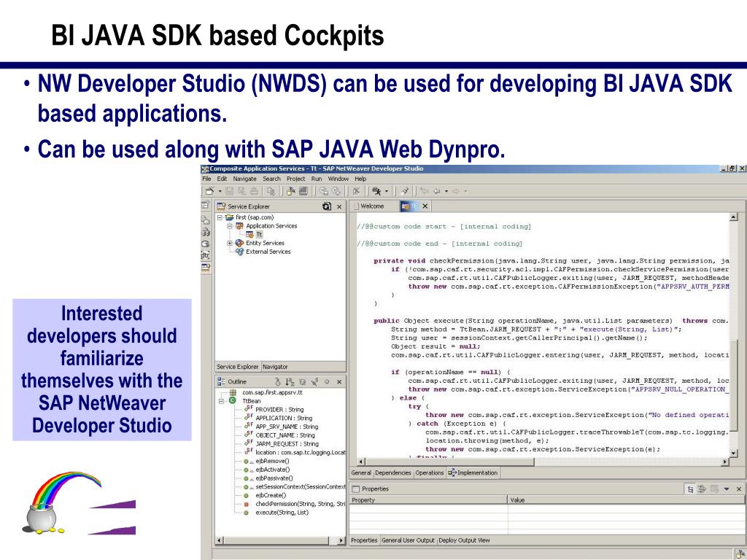Collapse the Application Services tree node
Viewport: 747px width, 560px height.
(x=230, y=226)
